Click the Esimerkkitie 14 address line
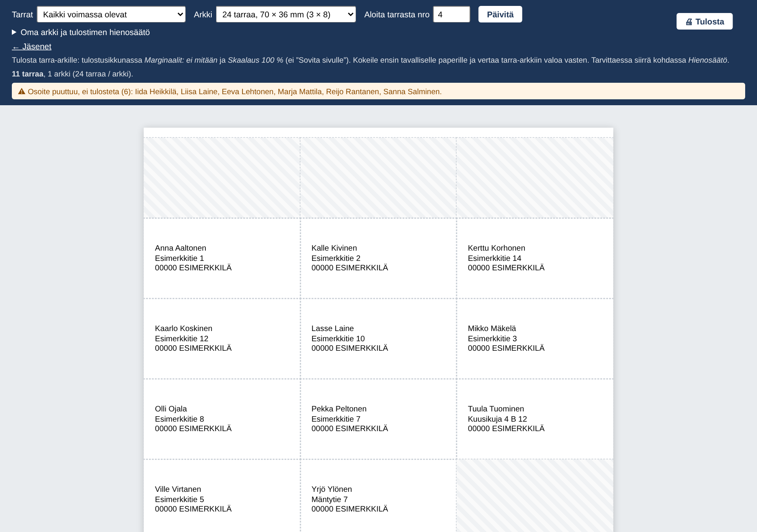 (494, 258)
